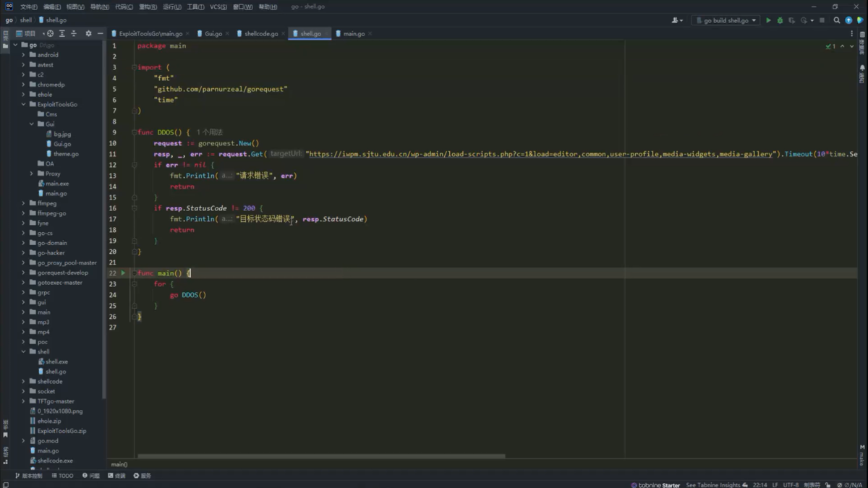Click expand all icon in project panel
This screenshot has height=488, width=868.
point(62,33)
